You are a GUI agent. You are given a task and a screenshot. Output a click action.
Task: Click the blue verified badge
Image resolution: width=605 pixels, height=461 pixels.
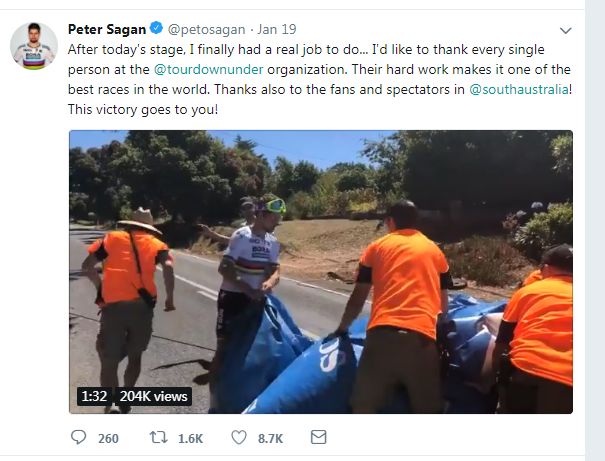tap(156, 28)
